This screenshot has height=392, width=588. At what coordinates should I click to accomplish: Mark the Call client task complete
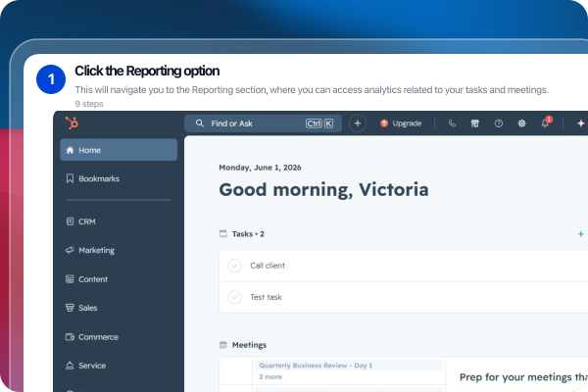click(x=235, y=266)
